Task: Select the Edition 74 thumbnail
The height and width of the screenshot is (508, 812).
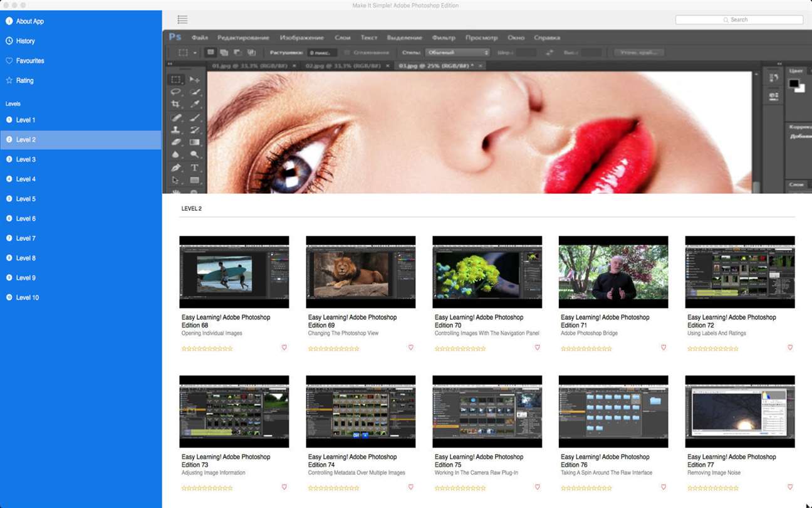Action: [361, 411]
